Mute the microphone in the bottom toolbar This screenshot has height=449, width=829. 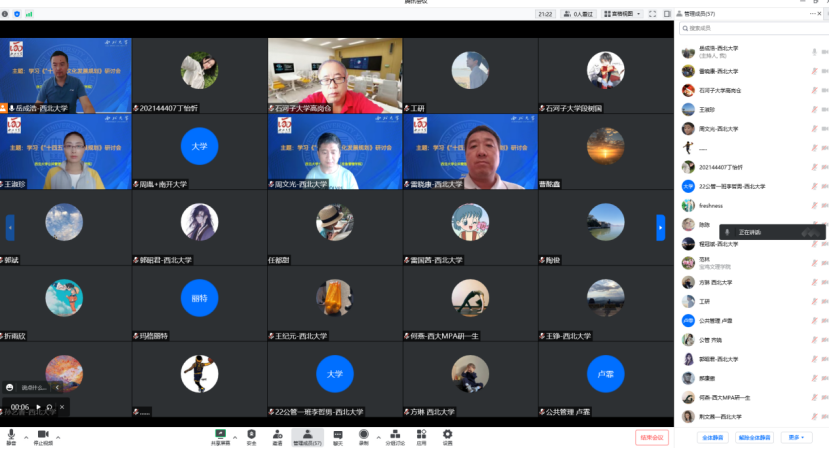pos(11,435)
